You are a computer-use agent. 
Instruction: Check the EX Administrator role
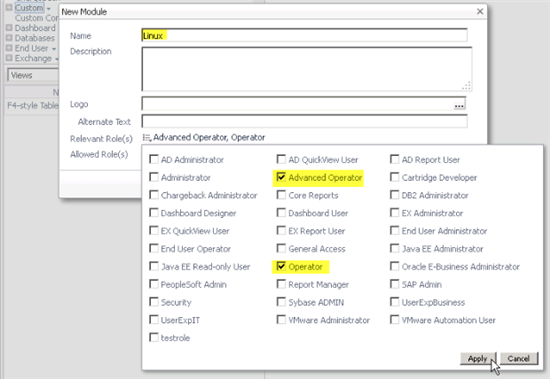394,213
